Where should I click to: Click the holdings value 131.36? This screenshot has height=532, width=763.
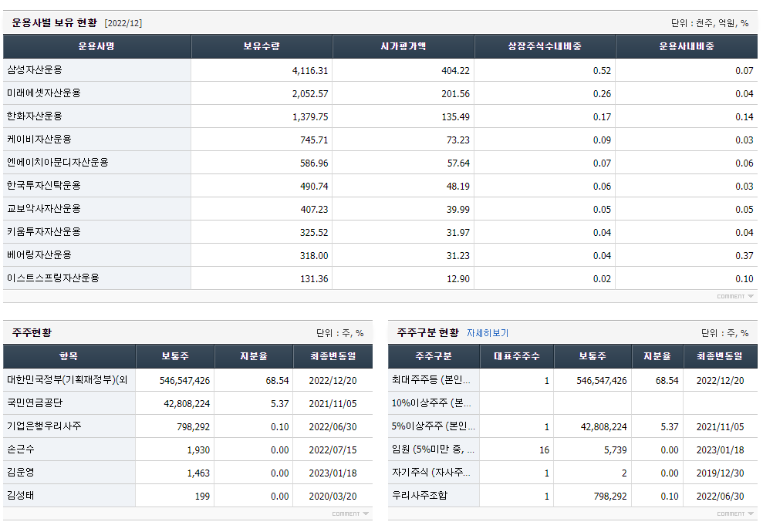tap(314, 279)
